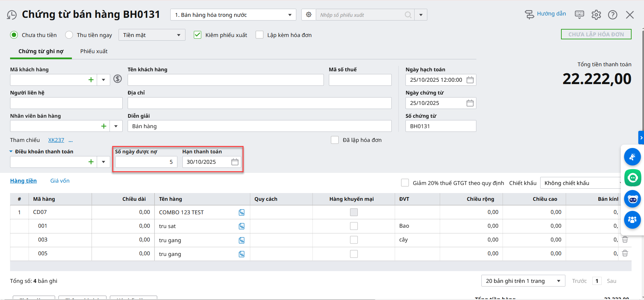
Task: Open calendar for Hạn thanh toán
Action: point(235,162)
